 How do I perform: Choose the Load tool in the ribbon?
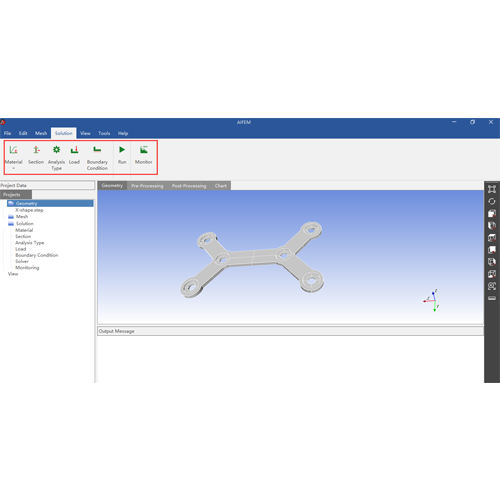click(74, 154)
